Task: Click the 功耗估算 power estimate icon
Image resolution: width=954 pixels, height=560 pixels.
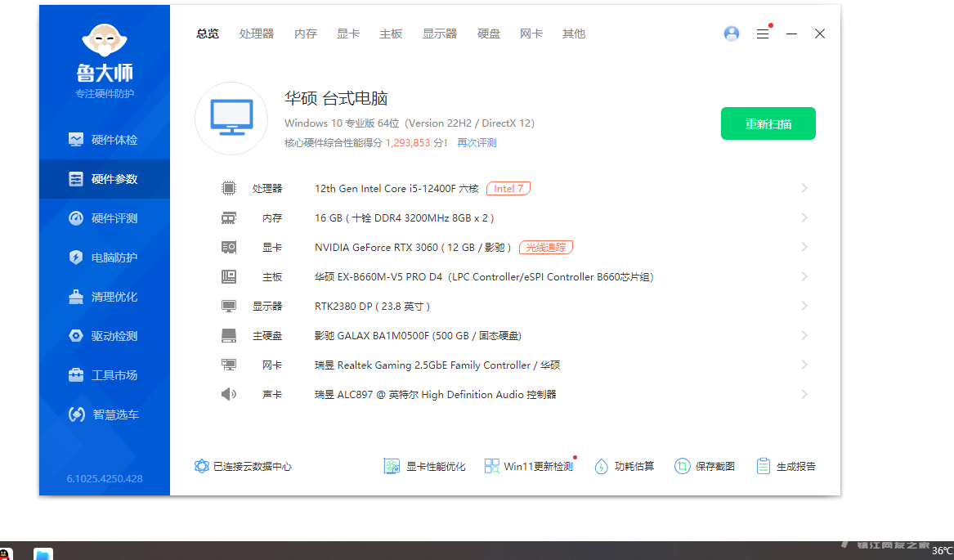Action: click(x=602, y=466)
